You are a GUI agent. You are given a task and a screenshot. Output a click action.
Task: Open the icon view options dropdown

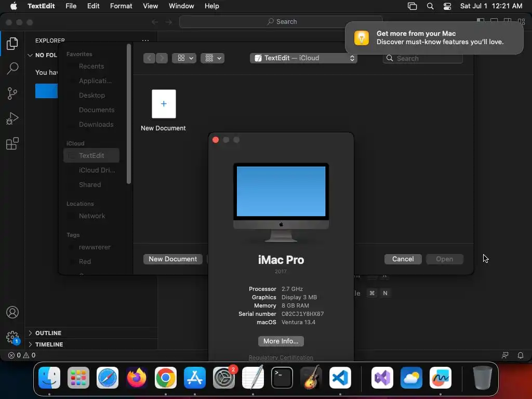click(184, 58)
